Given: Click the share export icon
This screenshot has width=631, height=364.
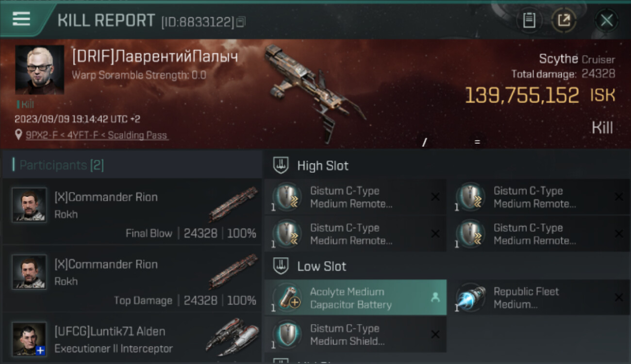Looking at the screenshot, I should (564, 20).
